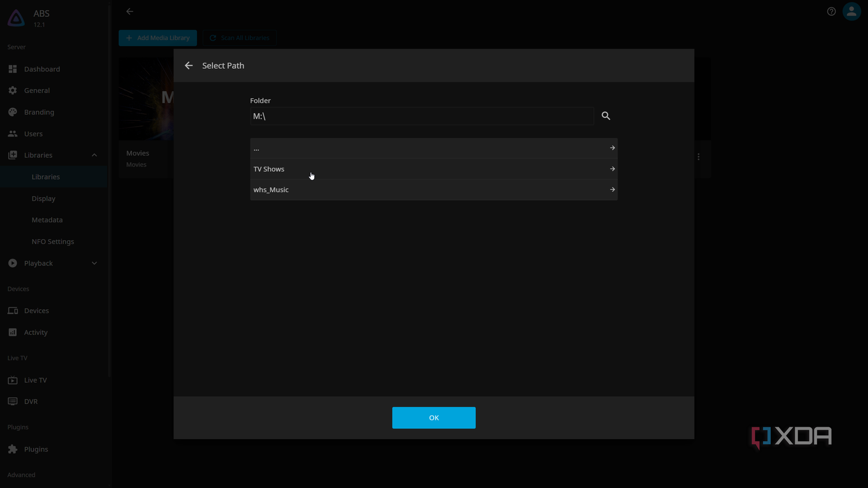
Task: Click the Devices icon
Action: [x=13, y=310]
